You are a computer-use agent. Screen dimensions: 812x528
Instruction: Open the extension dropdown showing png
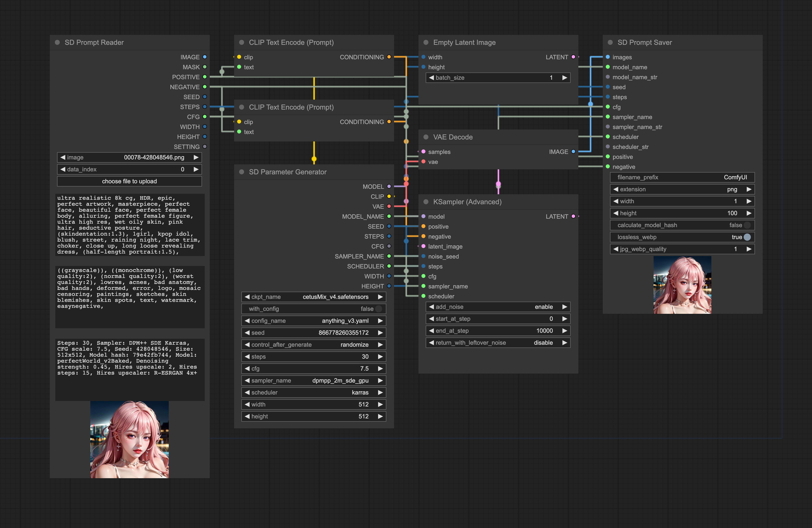pos(682,189)
